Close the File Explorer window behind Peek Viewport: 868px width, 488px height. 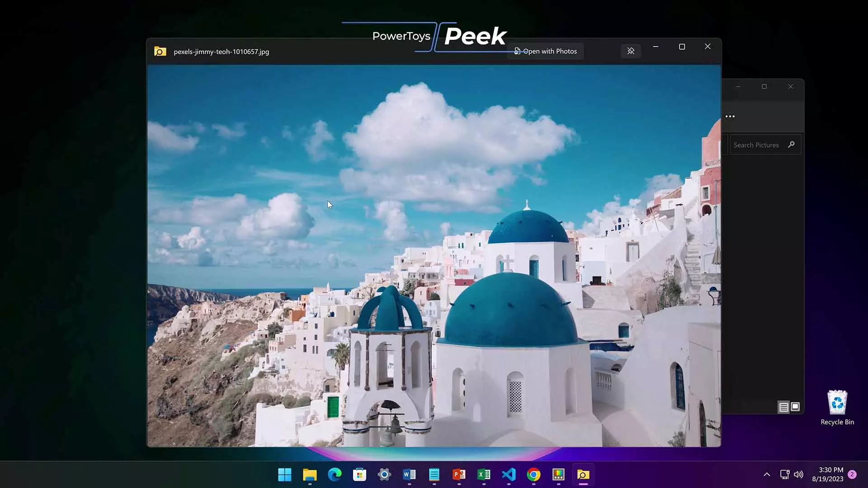click(x=791, y=86)
